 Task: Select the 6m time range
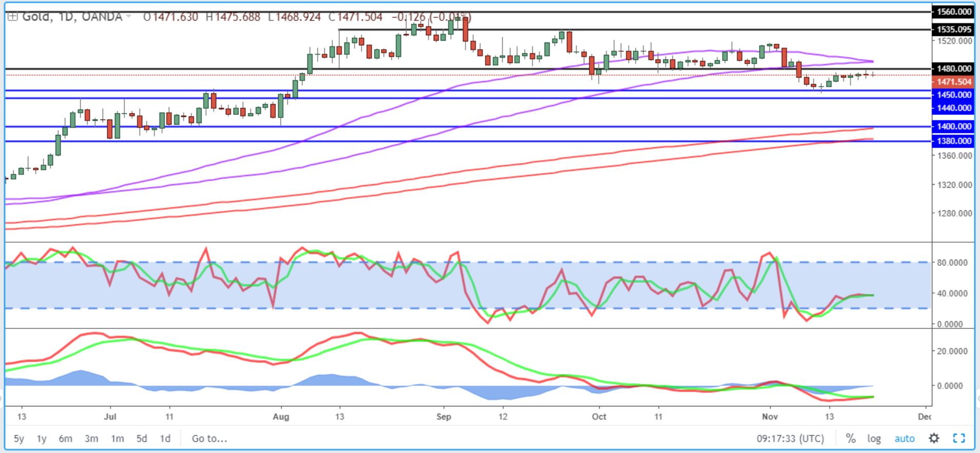pos(65,439)
